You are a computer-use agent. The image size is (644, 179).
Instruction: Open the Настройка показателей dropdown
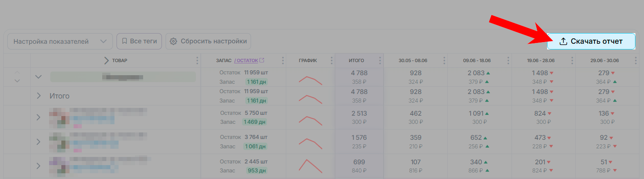pyautogui.click(x=60, y=41)
